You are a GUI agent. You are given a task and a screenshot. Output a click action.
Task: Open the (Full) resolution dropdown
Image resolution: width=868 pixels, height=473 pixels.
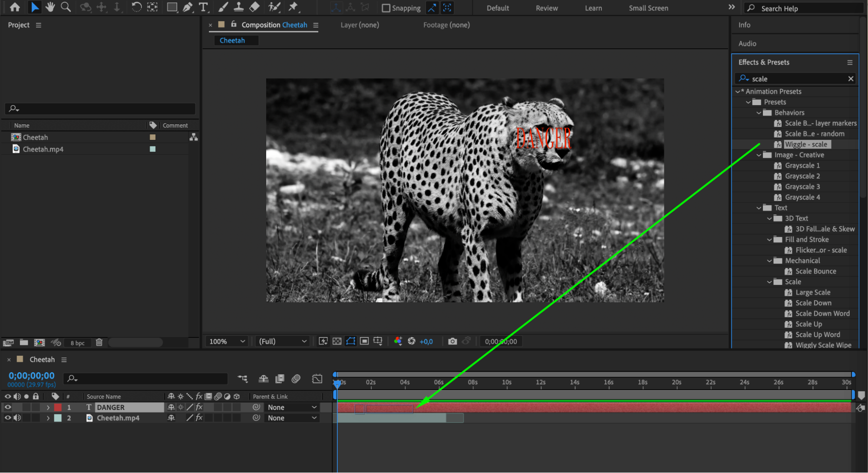click(282, 341)
